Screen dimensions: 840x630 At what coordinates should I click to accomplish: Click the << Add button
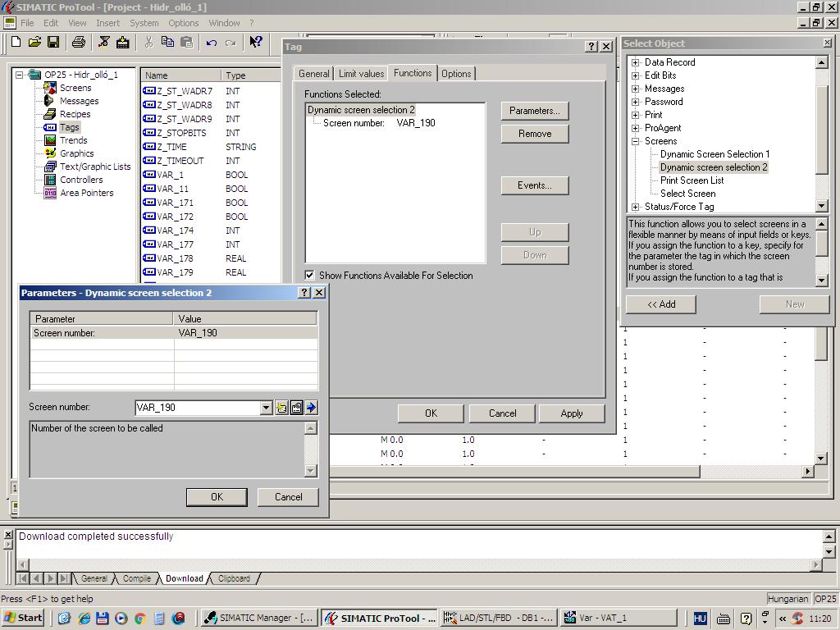661,304
